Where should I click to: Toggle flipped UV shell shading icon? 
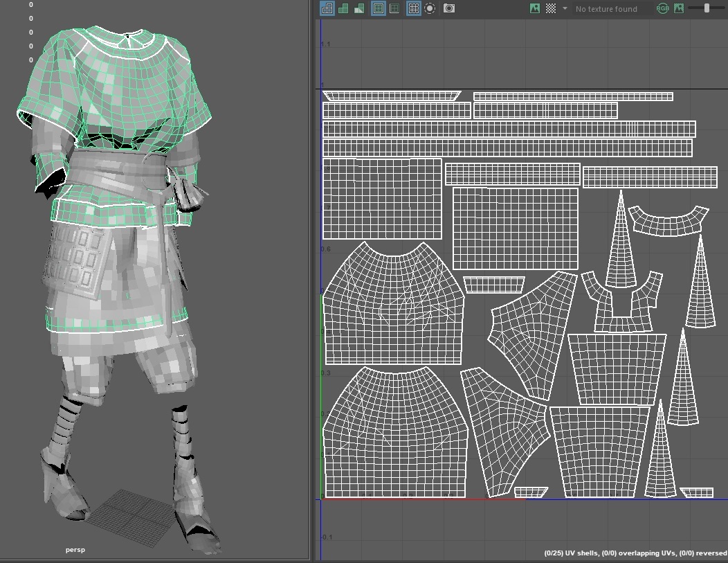(358, 8)
